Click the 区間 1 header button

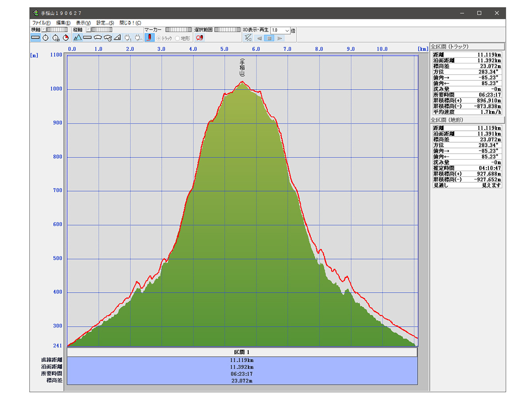(x=242, y=352)
